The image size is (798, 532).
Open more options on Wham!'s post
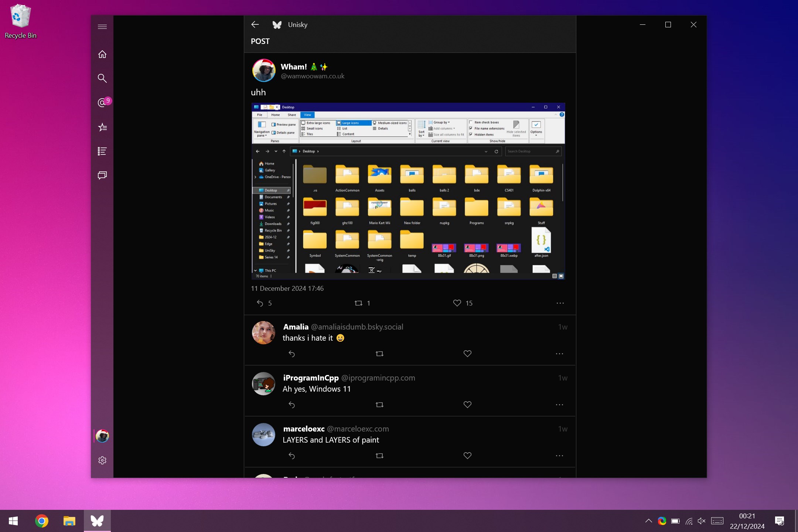pyautogui.click(x=560, y=303)
